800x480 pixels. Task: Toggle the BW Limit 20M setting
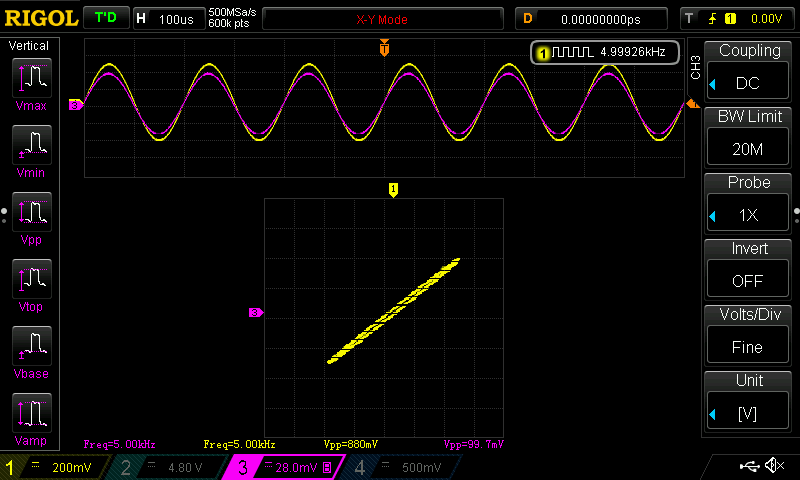pos(748,147)
